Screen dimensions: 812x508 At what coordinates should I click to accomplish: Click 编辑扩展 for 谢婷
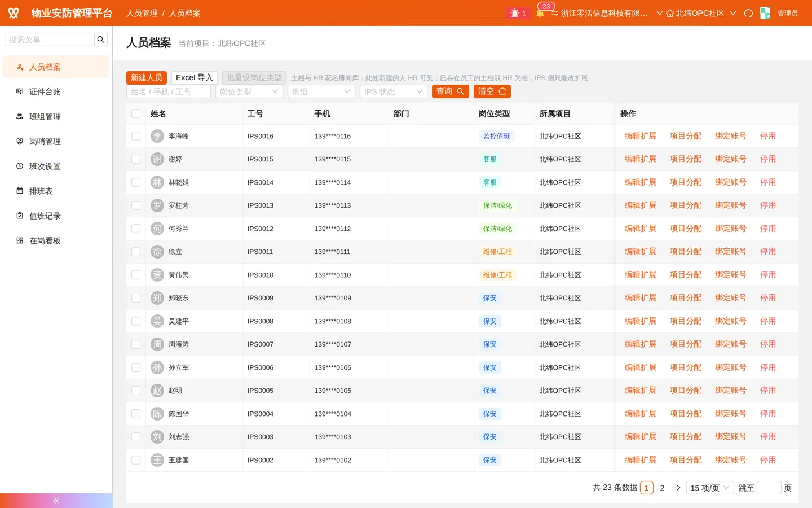pos(641,159)
